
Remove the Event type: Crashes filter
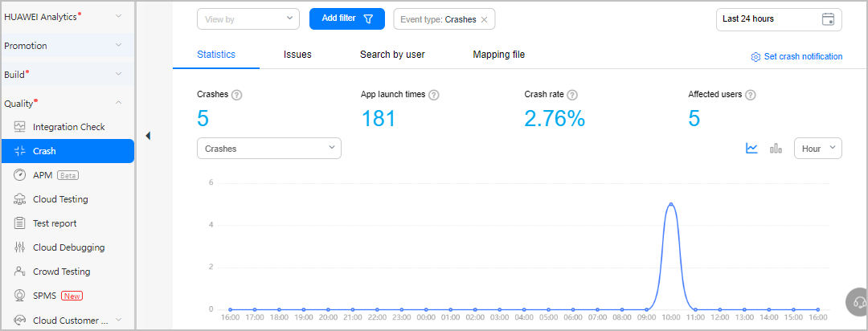point(484,19)
